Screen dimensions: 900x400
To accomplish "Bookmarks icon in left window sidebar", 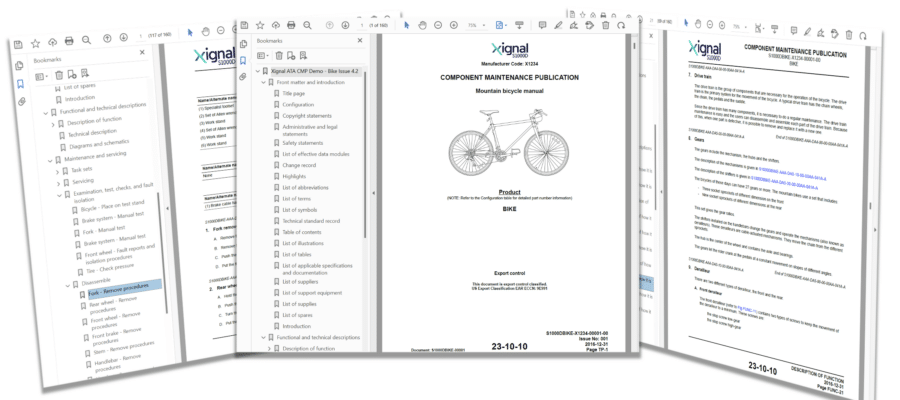I will [x=20, y=84].
